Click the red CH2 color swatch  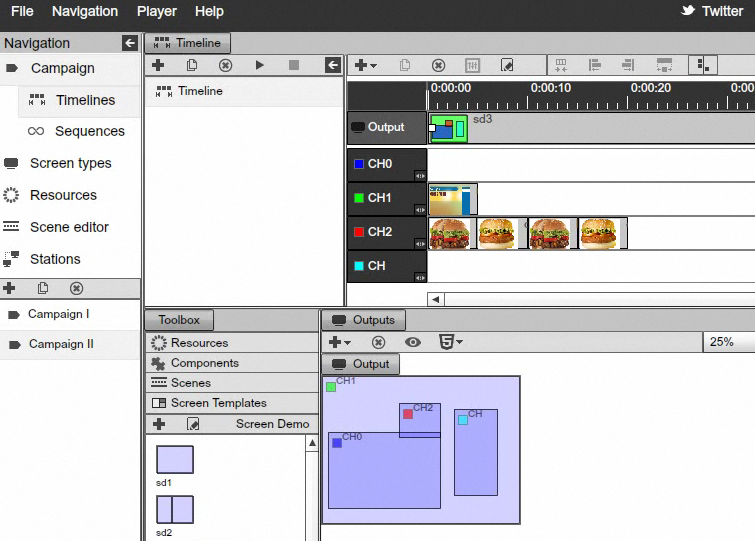[x=359, y=232]
